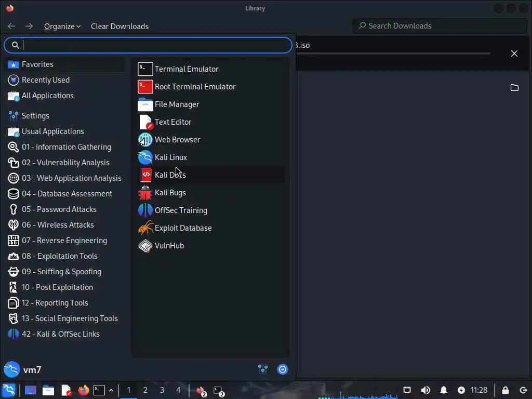Open Kali Linux website entry
The image size is (532, 399).
210,157
